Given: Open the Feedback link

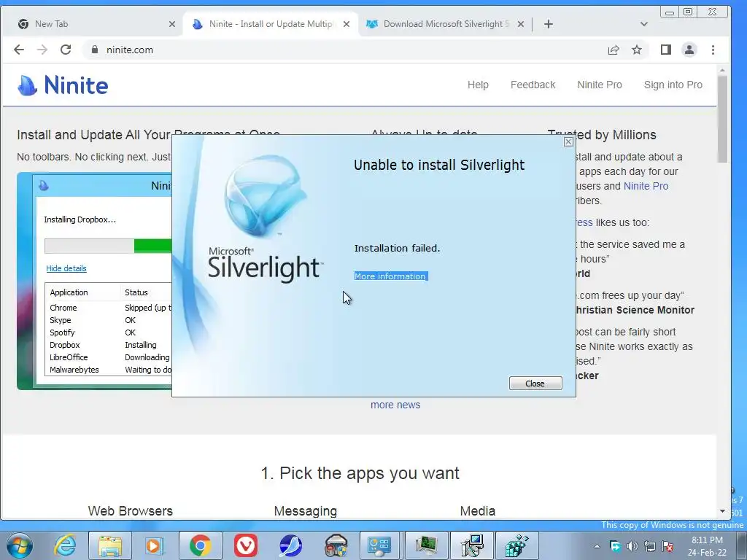Looking at the screenshot, I should [x=533, y=85].
